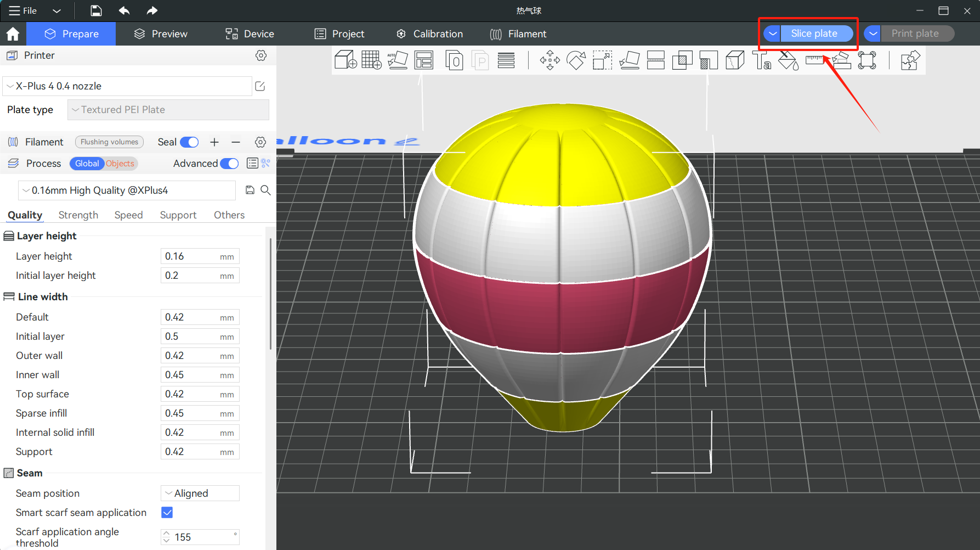Click the Undo arrow

click(x=124, y=10)
